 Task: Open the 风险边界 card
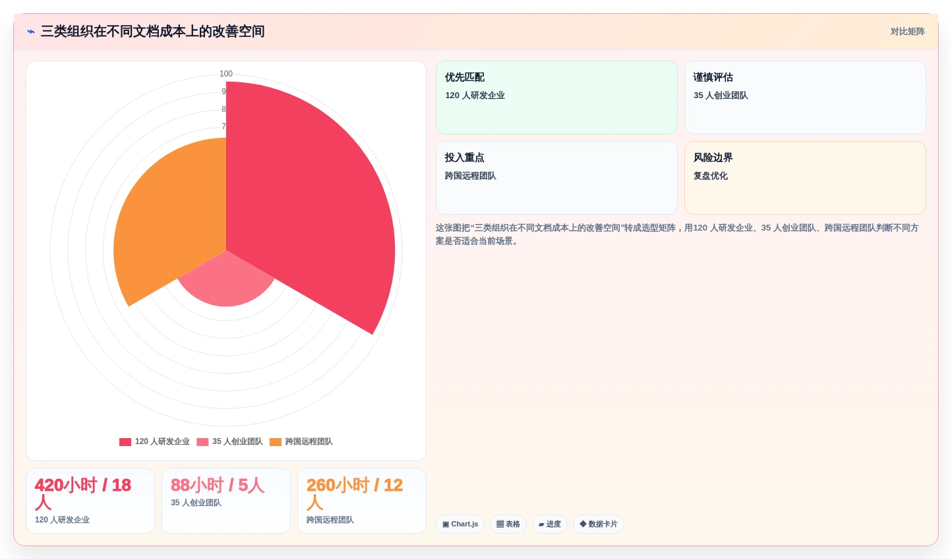805,178
